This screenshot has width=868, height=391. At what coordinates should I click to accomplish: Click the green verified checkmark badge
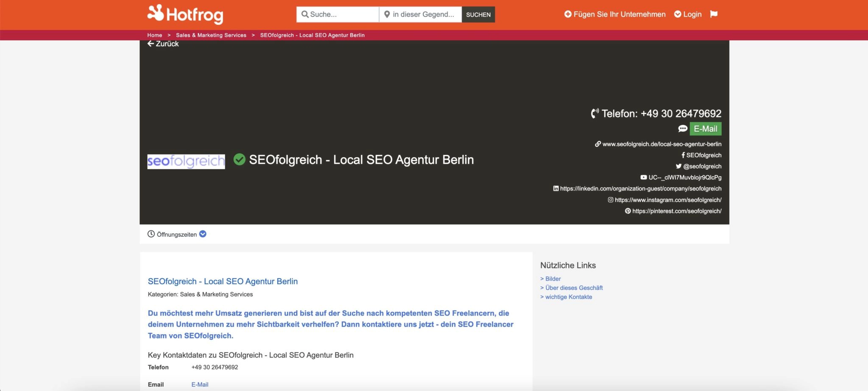pos(239,159)
